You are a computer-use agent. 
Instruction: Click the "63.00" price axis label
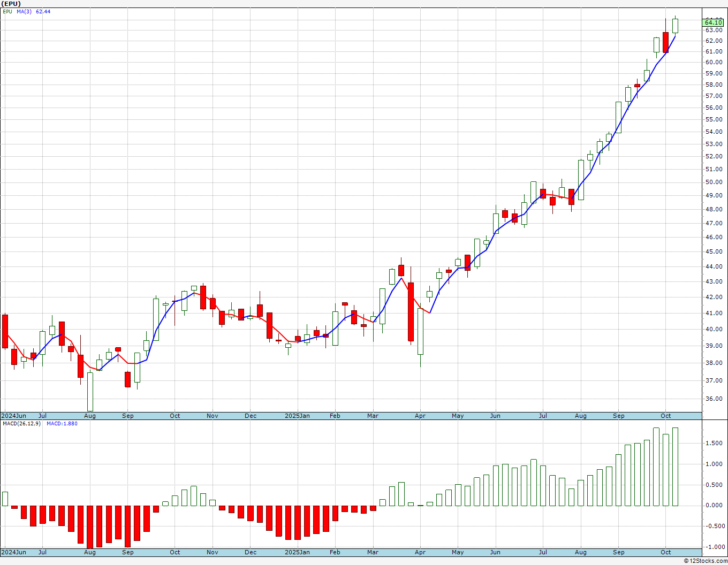pyautogui.click(x=714, y=30)
